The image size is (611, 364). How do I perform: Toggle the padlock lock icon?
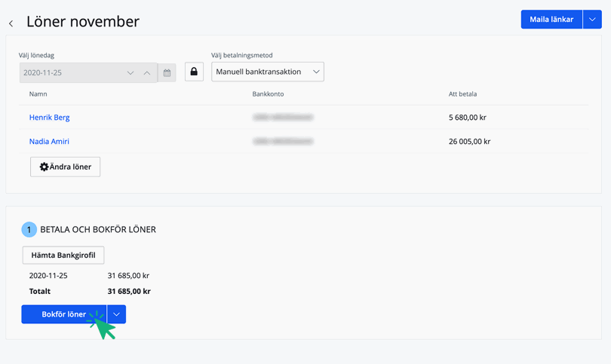[x=194, y=72]
